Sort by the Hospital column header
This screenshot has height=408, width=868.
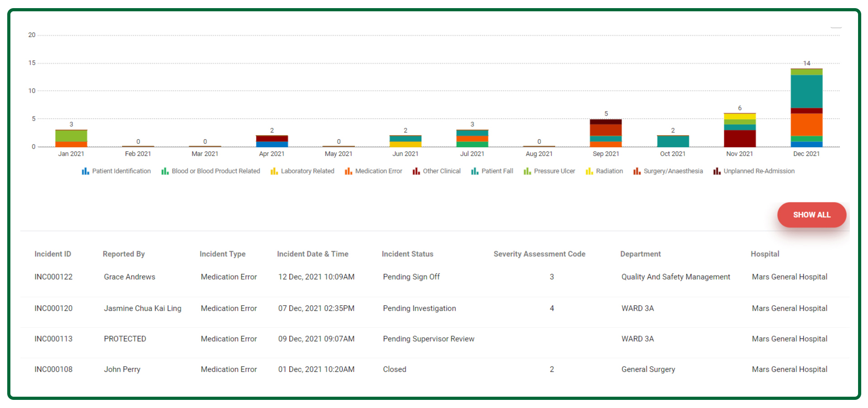[x=765, y=254]
